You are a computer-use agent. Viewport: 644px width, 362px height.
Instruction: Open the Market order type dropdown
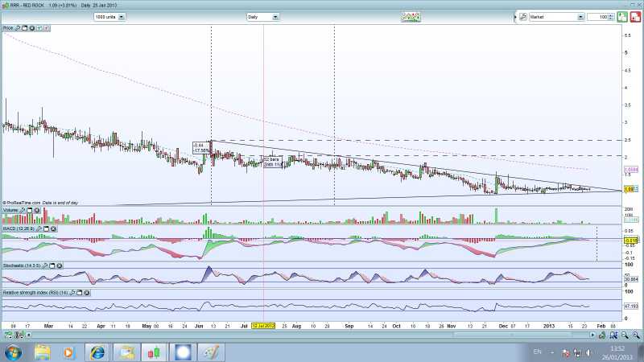[580, 16]
